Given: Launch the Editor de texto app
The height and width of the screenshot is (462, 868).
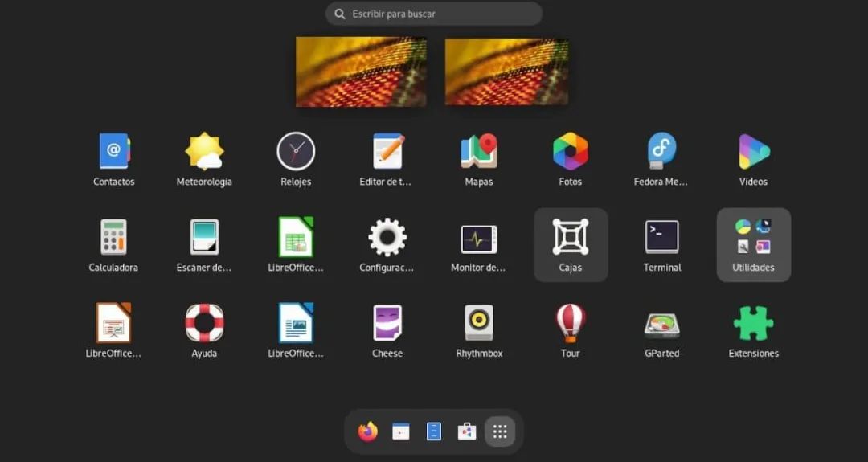Looking at the screenshot, I should [387, 151].
